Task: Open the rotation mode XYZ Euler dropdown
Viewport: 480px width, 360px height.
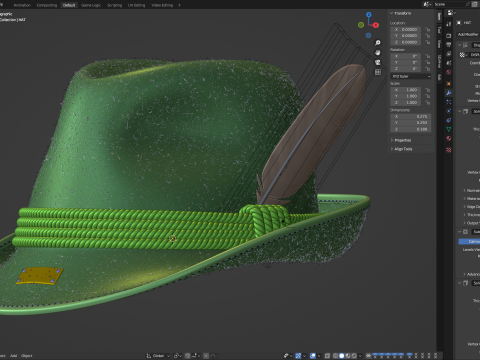Action: coord(411,76)
